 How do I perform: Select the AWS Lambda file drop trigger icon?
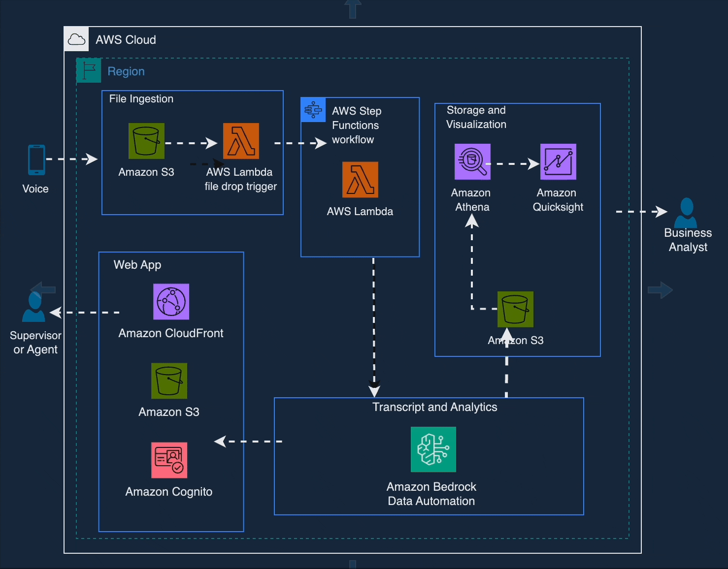tap(241, 141)
